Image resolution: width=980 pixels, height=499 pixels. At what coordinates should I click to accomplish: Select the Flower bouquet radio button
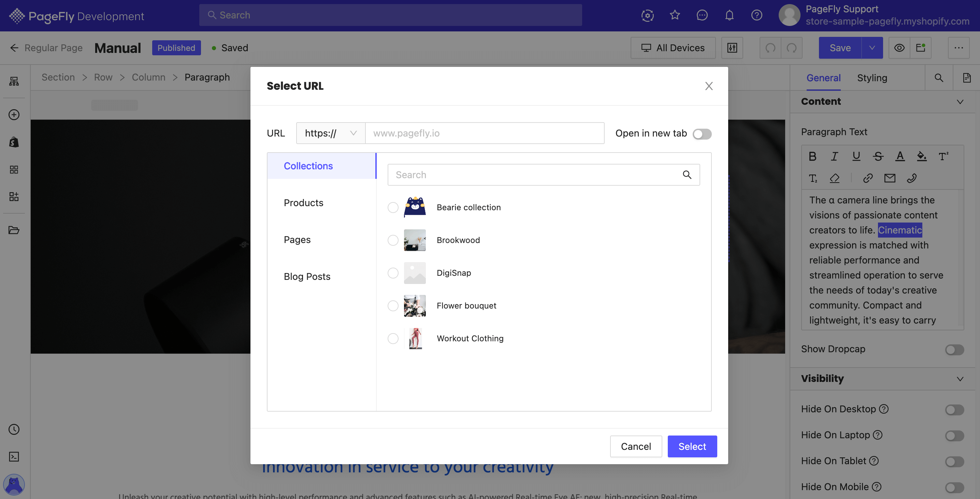pos(393,305)
